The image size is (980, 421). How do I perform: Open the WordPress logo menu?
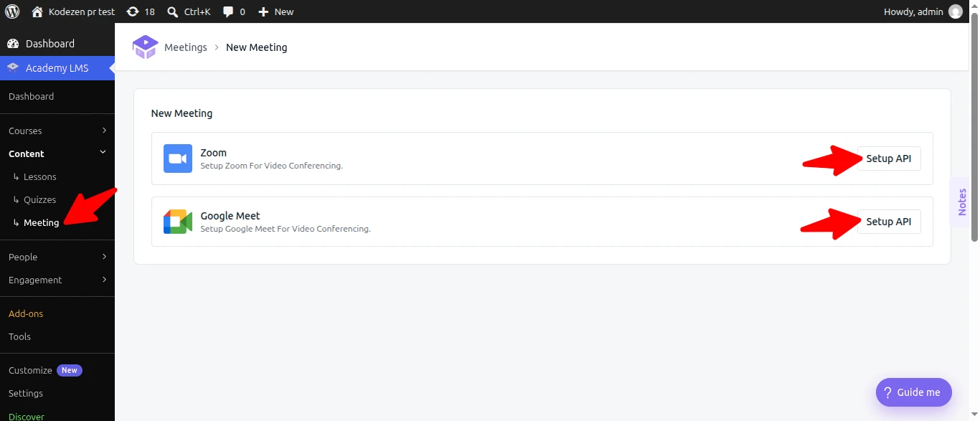pos(12,11)
